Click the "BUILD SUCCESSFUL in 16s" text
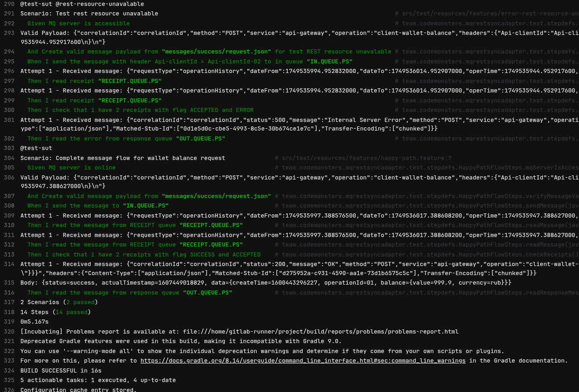The height and width of the screenshot is (392, 579). pos(61,371)
